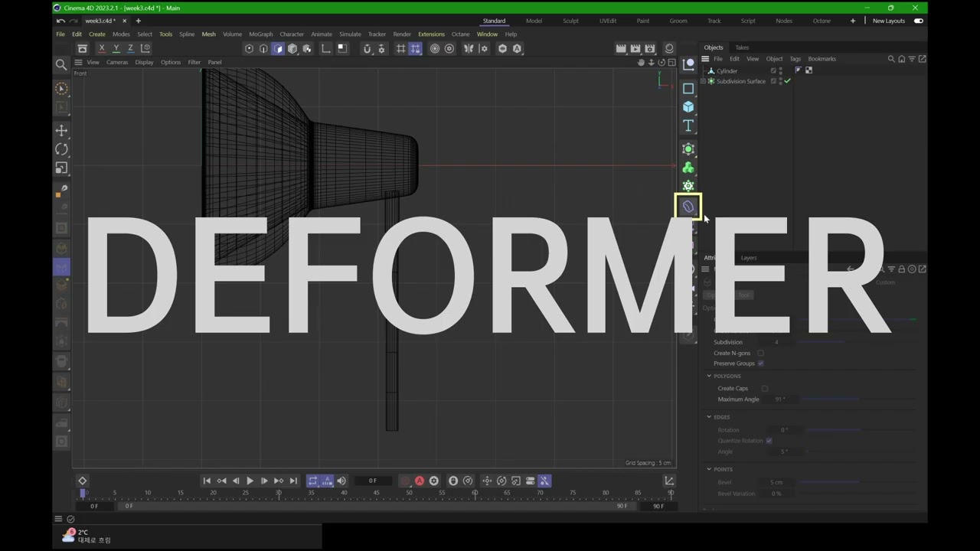
Task: Collapse the POLYGONS section
Action: pyautogui.click(x=709, y=377)
